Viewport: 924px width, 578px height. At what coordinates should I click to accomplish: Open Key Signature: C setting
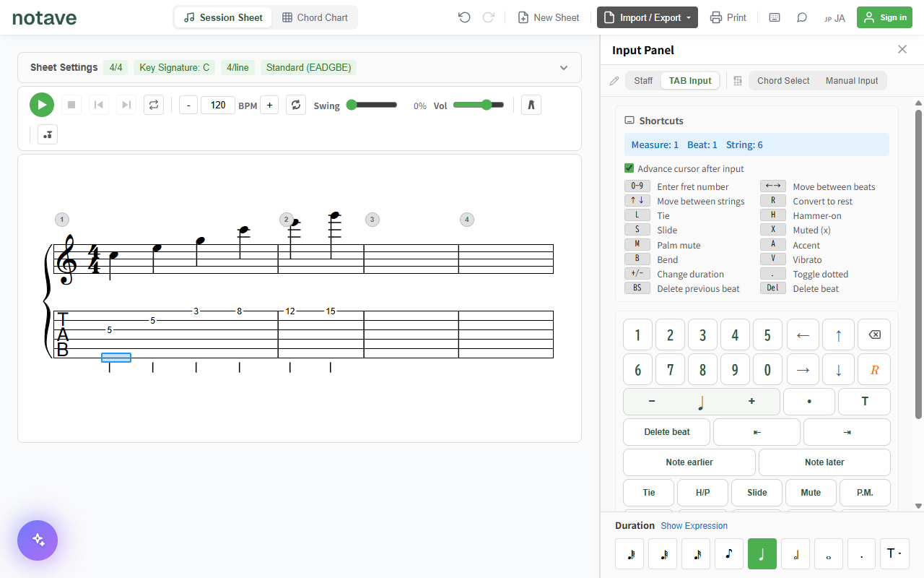coord(174,67)
